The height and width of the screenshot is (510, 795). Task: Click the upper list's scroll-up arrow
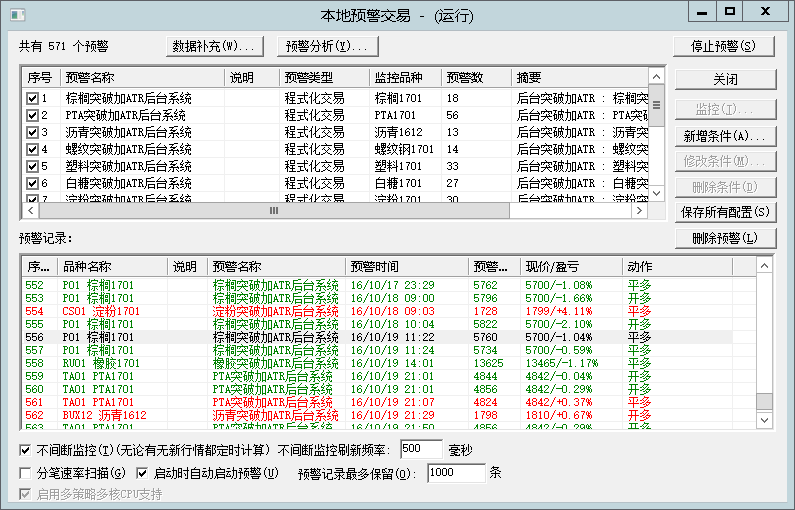point(657,77)
